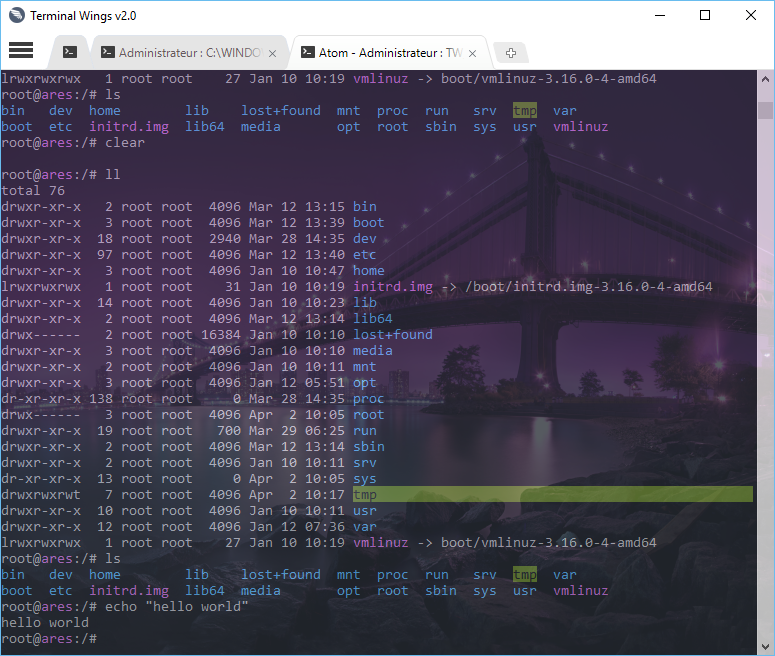This screenshot has height=656, width=775.
Task: Click the 'total 76' line
Action: click(33, 191)
